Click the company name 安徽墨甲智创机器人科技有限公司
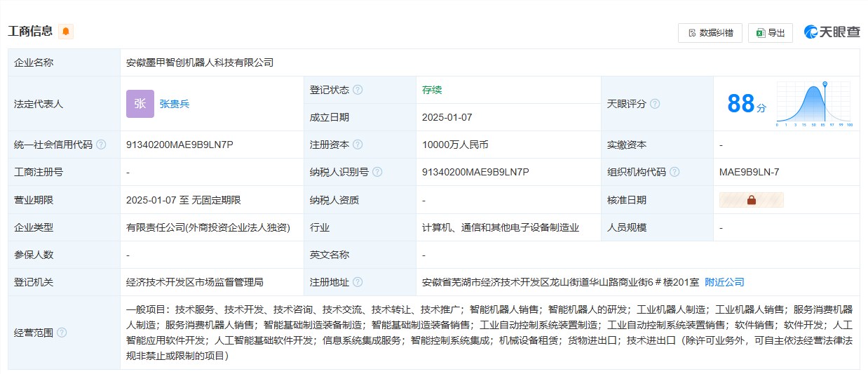Viewport: 868px width, 374px height. coord(200,62)
